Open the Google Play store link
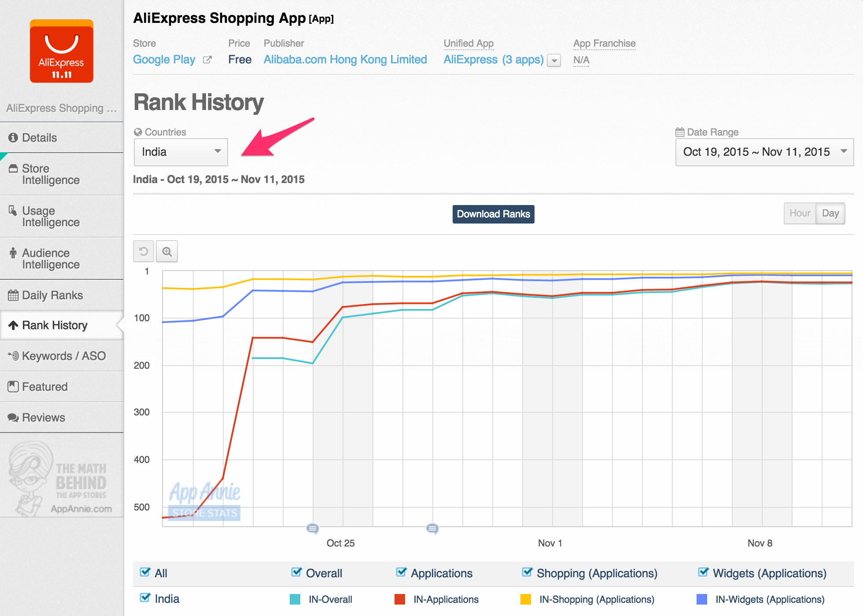The height and width of the screenshot is (616, 863). click(x=164, y=59)
